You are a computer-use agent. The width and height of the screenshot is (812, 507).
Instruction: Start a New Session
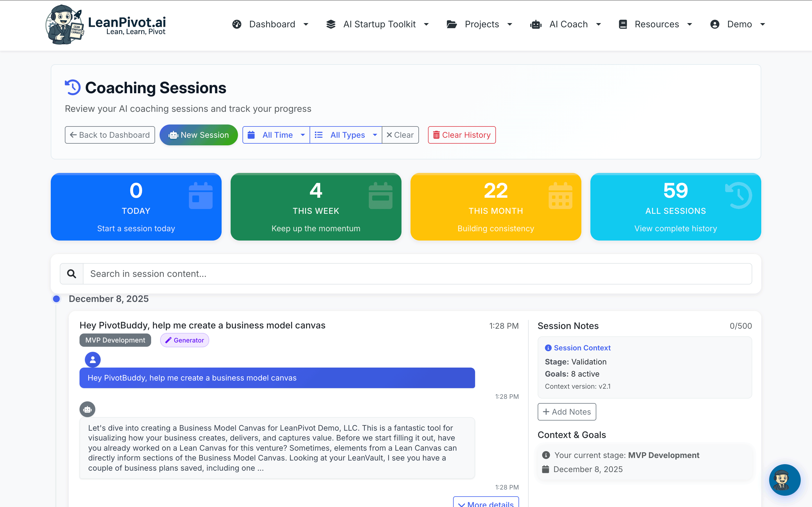click(199, 135)
